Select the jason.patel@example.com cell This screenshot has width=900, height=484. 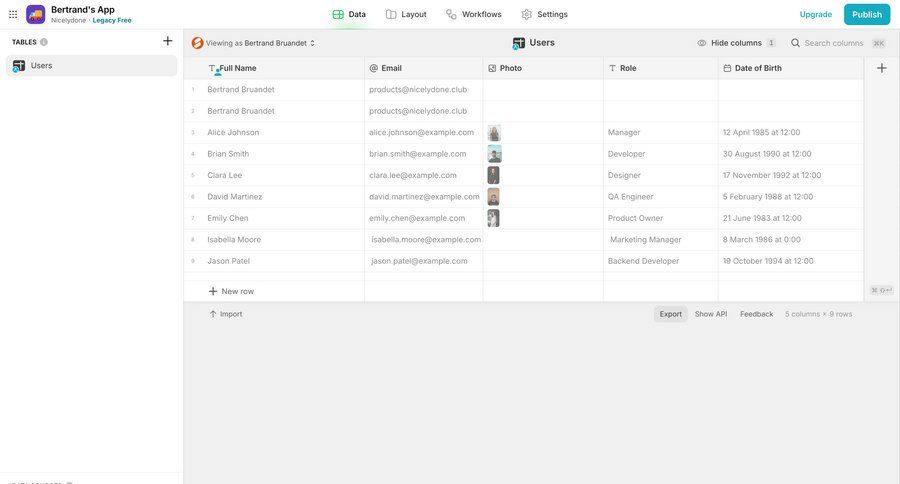point(424,261)
